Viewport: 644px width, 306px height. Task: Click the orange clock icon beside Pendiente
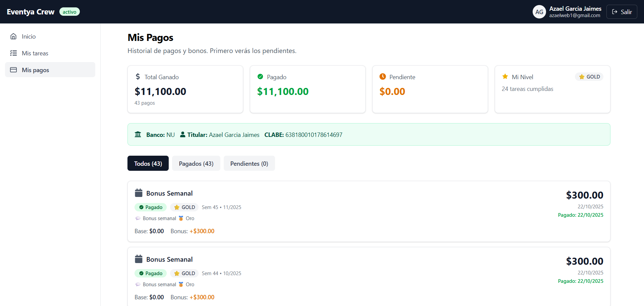point(383,77)
